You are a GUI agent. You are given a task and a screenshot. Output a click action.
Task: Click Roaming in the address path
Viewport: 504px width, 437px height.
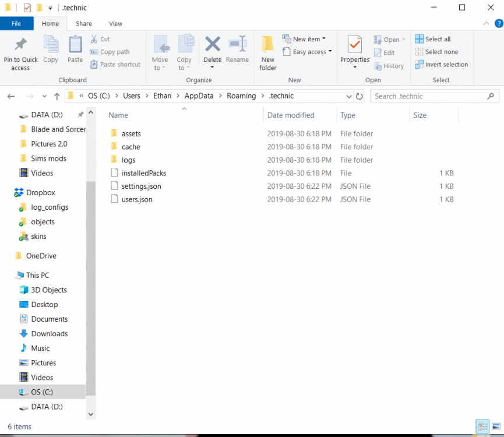(241, 96)
